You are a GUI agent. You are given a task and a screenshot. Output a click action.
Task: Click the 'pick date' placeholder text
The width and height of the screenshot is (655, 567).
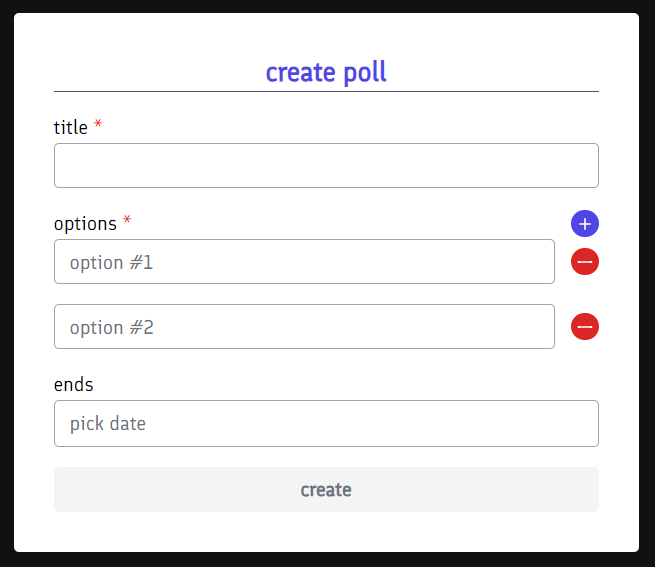pos(108,424)
